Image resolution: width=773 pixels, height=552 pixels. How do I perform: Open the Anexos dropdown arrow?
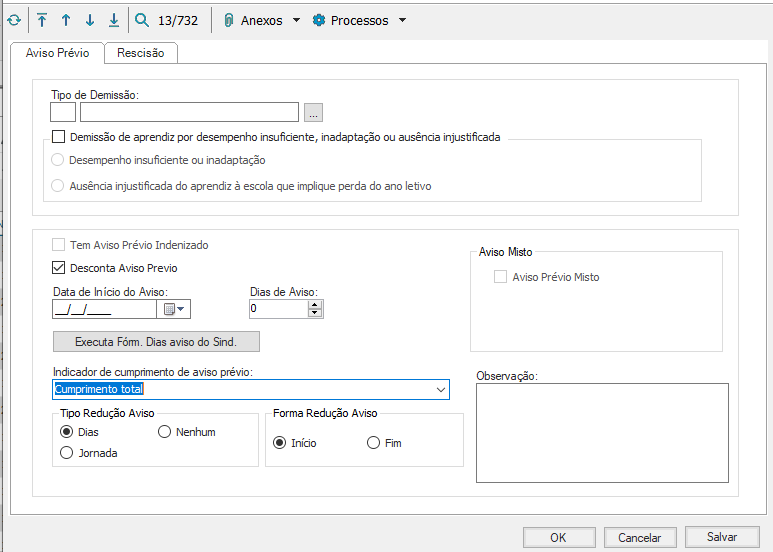[296, 20]
